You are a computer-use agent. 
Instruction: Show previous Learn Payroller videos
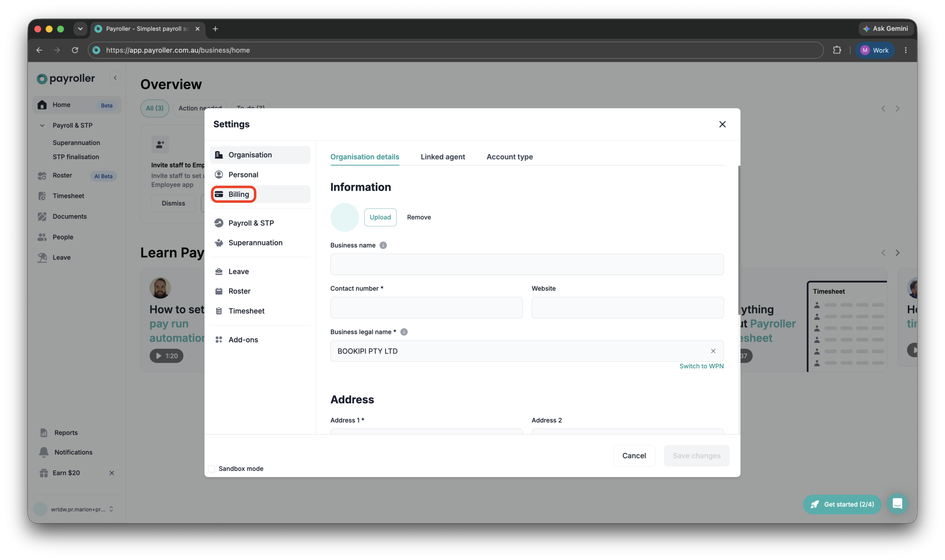883,253
